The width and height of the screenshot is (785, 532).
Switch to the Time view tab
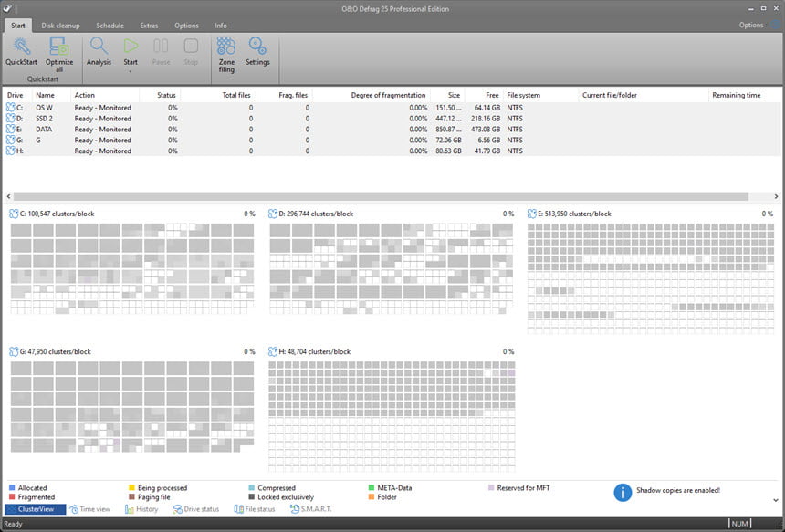90,509
